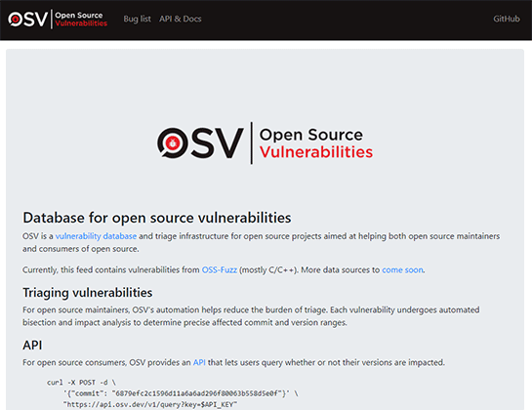This screenshot has height=410, width=532.
Task: Open the API link in the API section
Action: click(x=199, y=363)
